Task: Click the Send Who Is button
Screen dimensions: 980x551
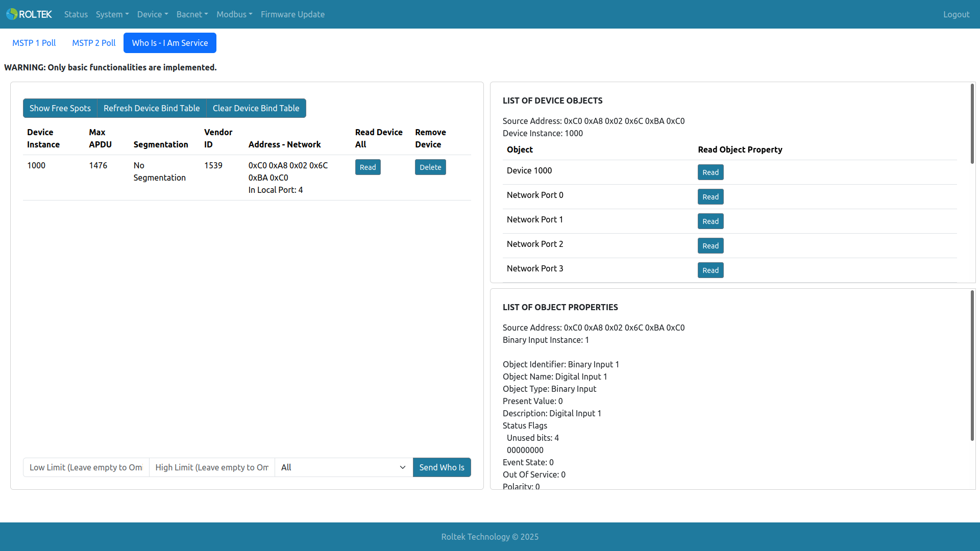Action: click(x=442, y=467)
